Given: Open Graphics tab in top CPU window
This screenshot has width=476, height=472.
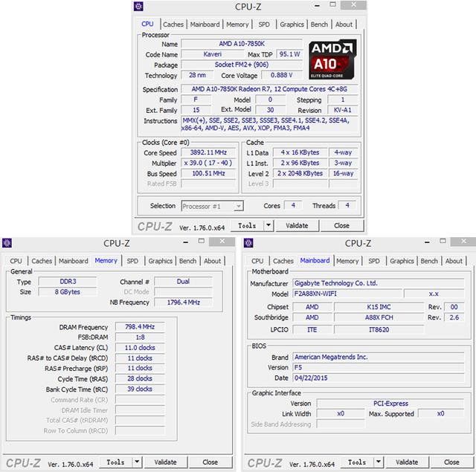Looking at the screenshot, I should coord(292,25).
